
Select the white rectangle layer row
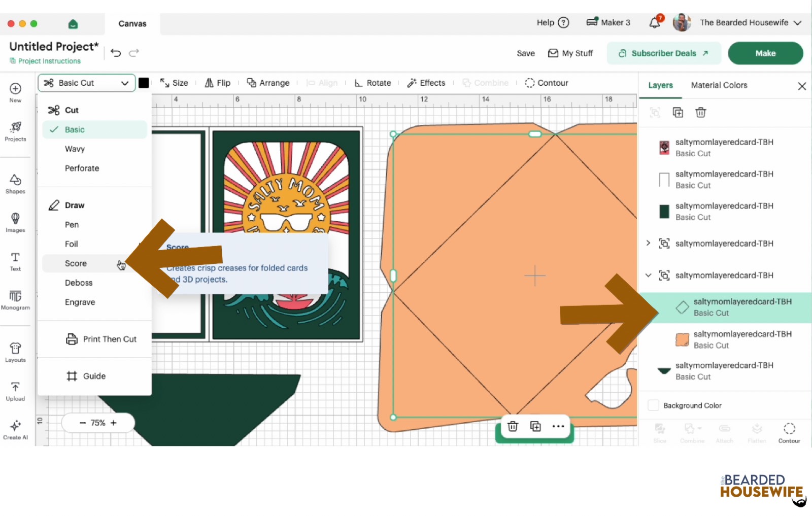pyautogui.click(x=725, y=180)
